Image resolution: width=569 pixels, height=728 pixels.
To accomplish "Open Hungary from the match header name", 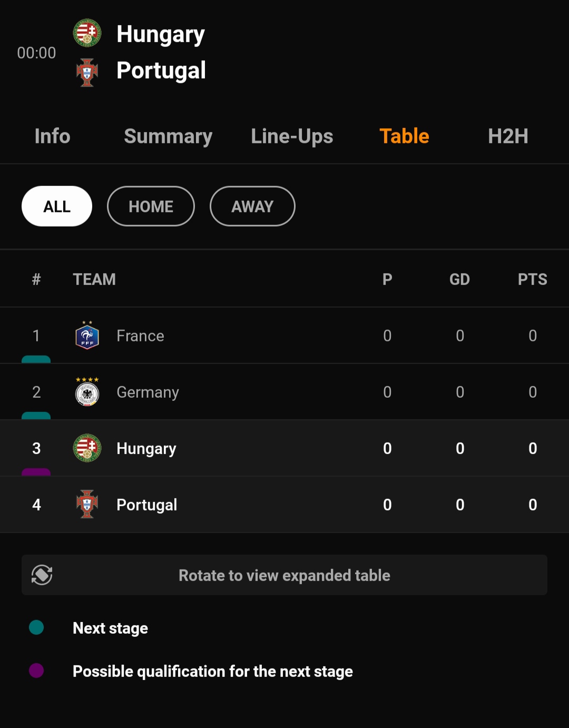I will (x=161, y=34).
